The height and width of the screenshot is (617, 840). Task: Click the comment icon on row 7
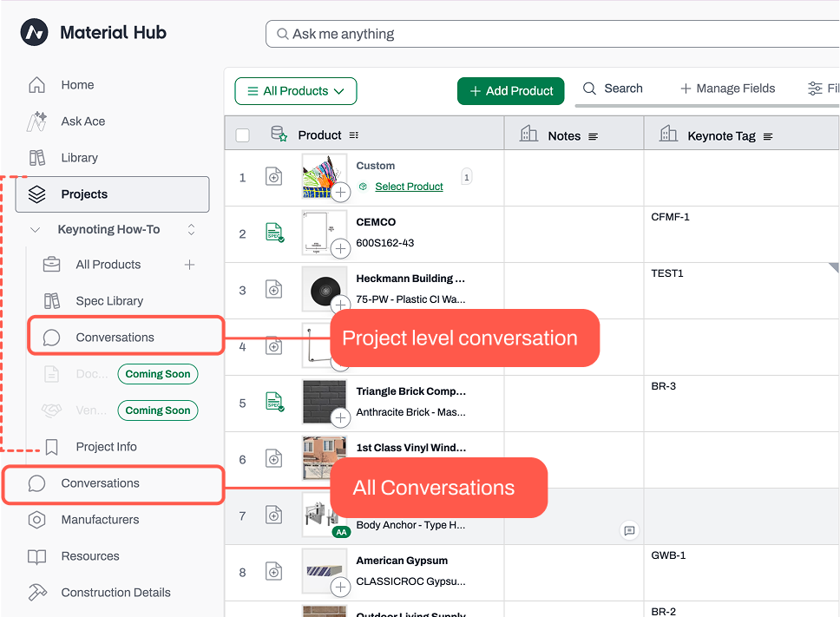pos(629,530)
